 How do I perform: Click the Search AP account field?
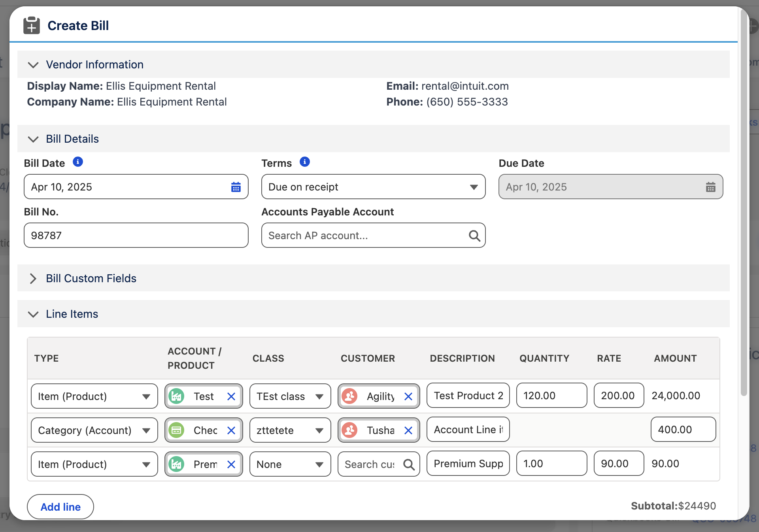(x=373, y=236)
